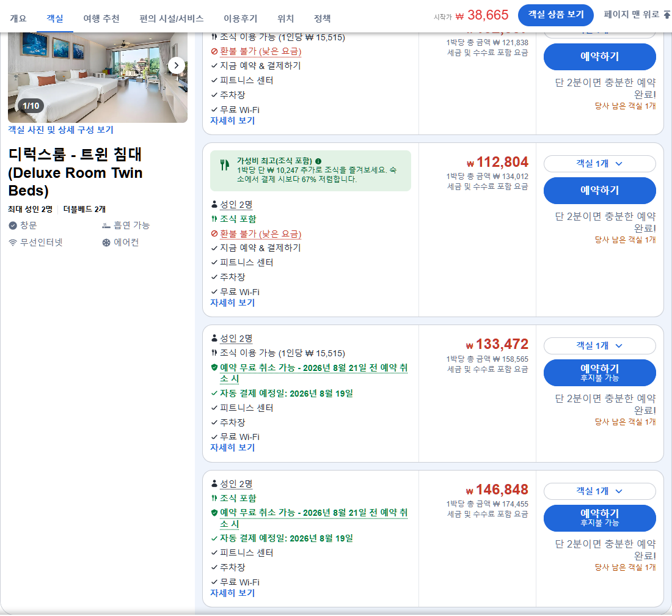Viewport: 672px width, 616px height.
Task: Advance room photo with next arrow
Action: coord(176,65)
